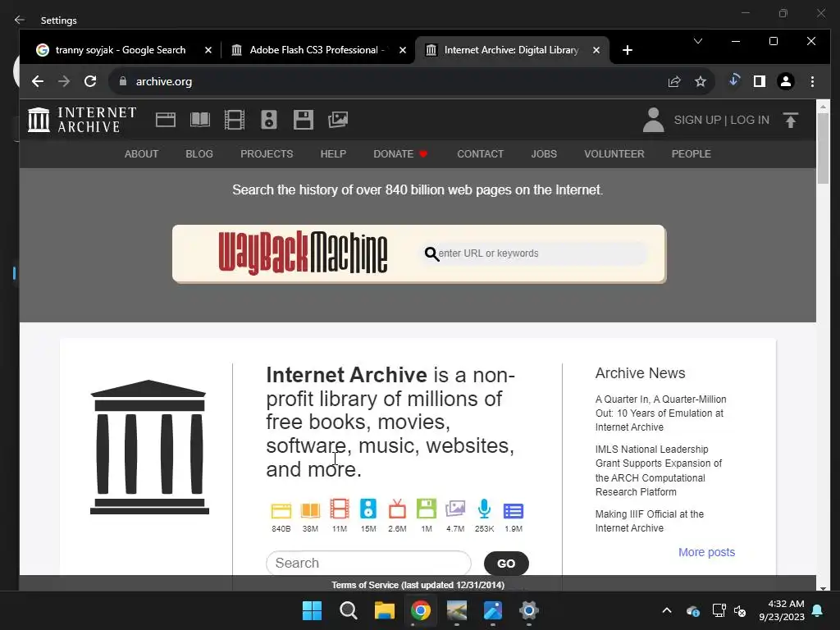Open the blue audio icon labeled 15M
Screen dimensions: 840x630
click(x=368, y=509)
